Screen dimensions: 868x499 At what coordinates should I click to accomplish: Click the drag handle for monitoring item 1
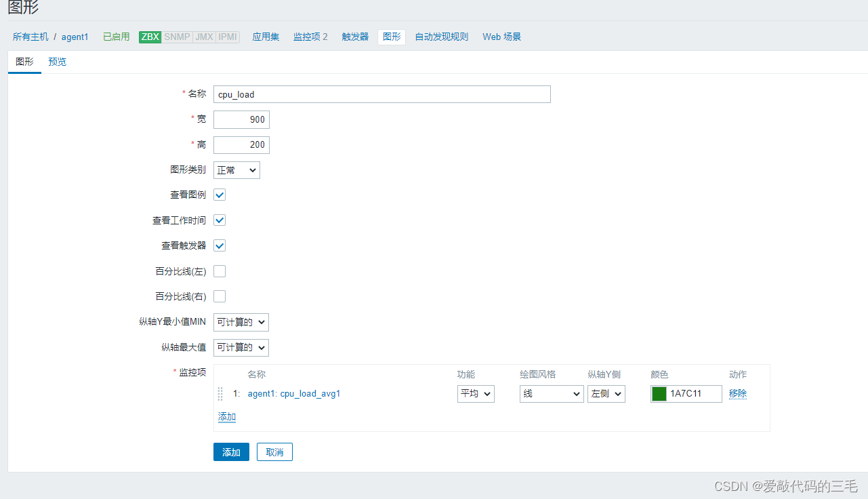pyautogui.click(x=220, y=394)
